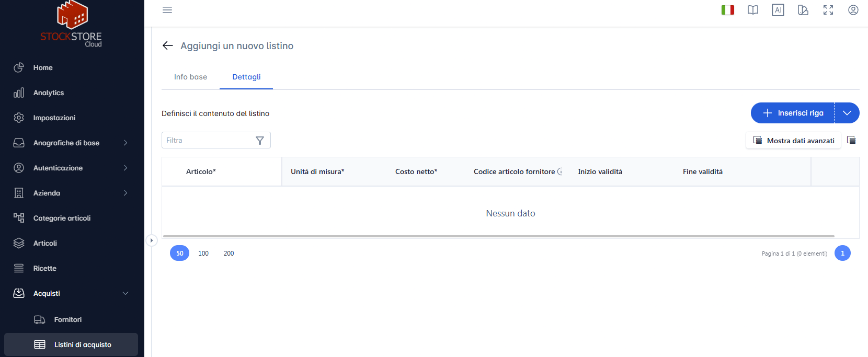Open the user profile icon

[853, 10]
